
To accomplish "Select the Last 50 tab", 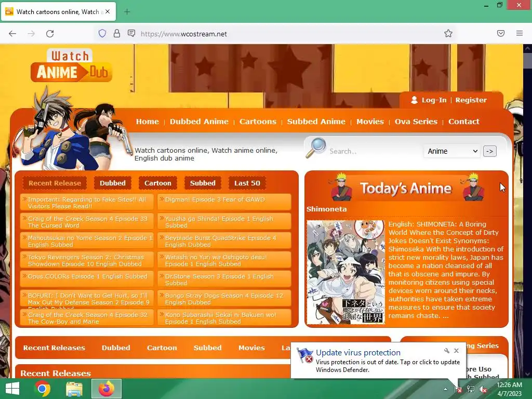I will 247,183.
